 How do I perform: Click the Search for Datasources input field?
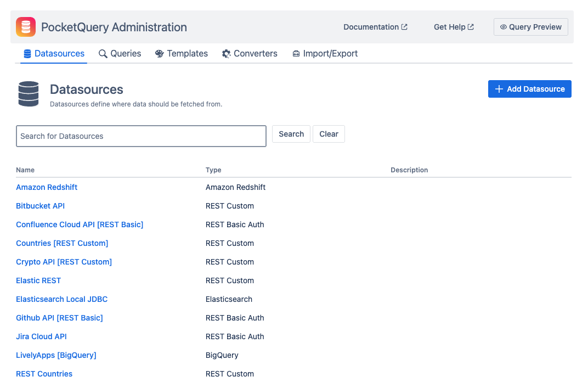pyautogui.click(x=141, y=136)
